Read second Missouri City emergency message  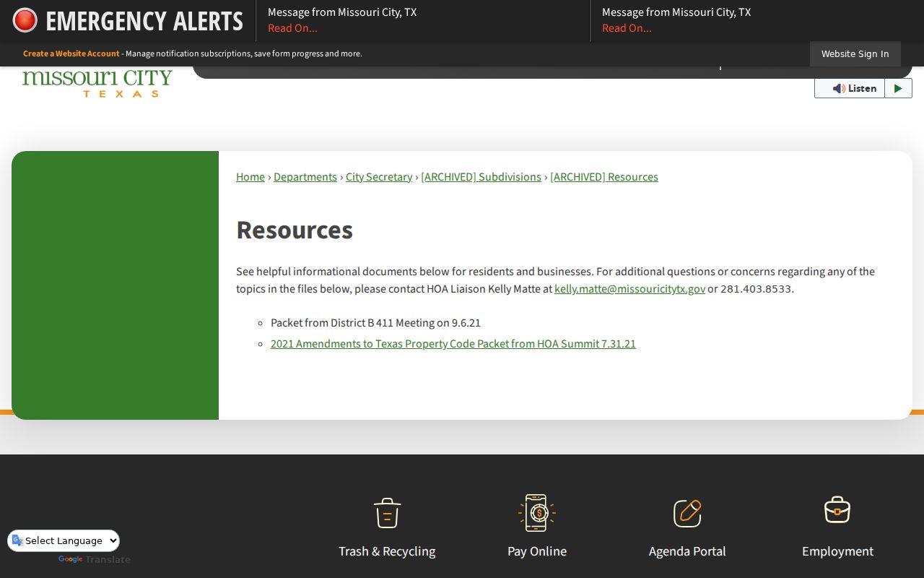pyautogui.click(x=627, y=28)
